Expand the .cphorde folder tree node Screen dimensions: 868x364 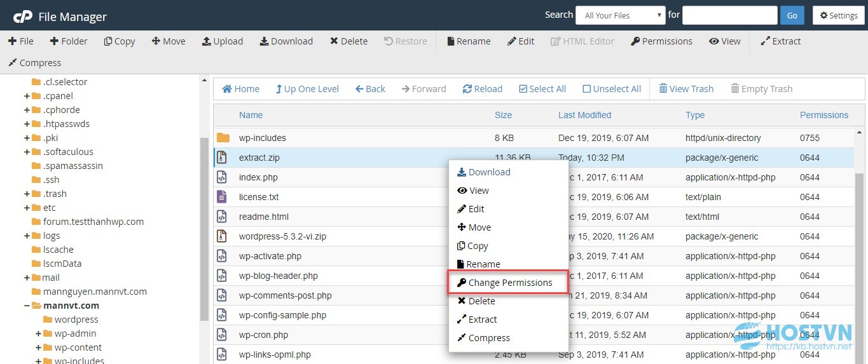tap(27, 110)
